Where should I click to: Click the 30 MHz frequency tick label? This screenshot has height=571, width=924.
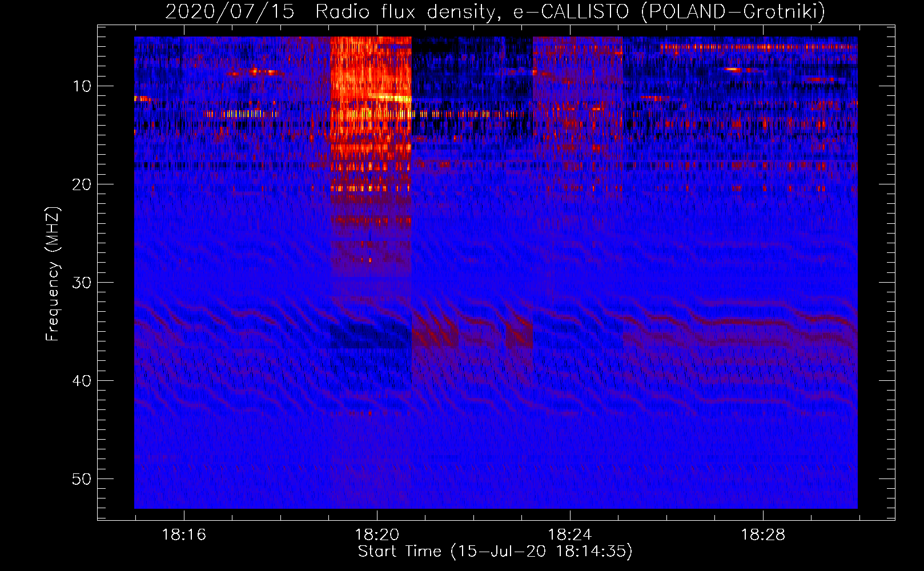tap(82, 283)
